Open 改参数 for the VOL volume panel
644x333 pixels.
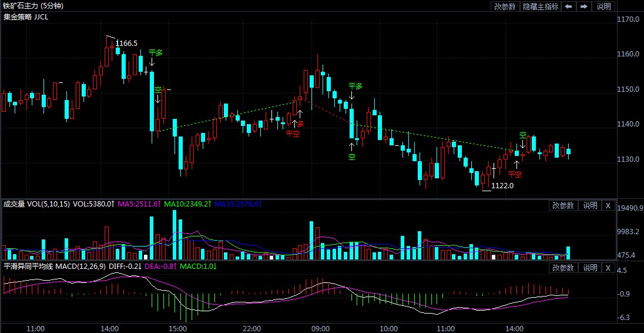tap(562, 205)
